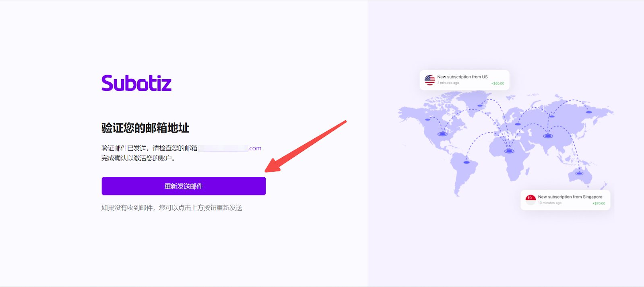The image size is (644, 287).
Task: Click the hint text below the resend button
Action: [x=172, y=208]
